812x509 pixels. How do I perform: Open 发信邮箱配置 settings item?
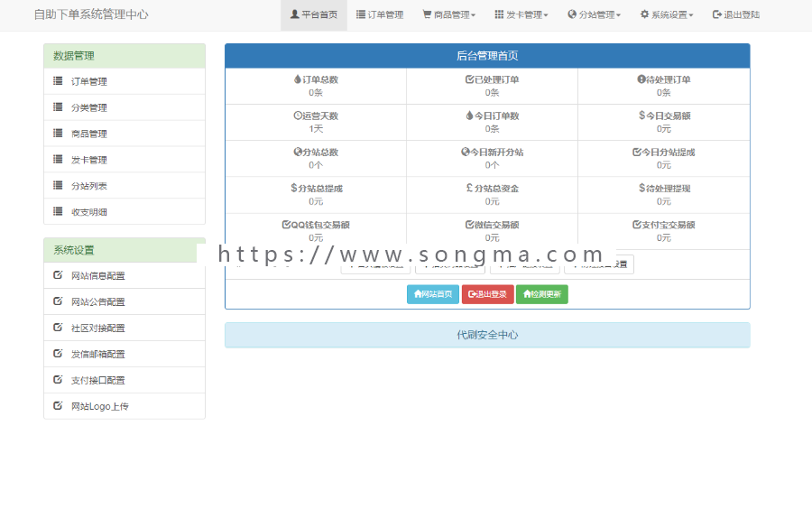tap(125, 354)
